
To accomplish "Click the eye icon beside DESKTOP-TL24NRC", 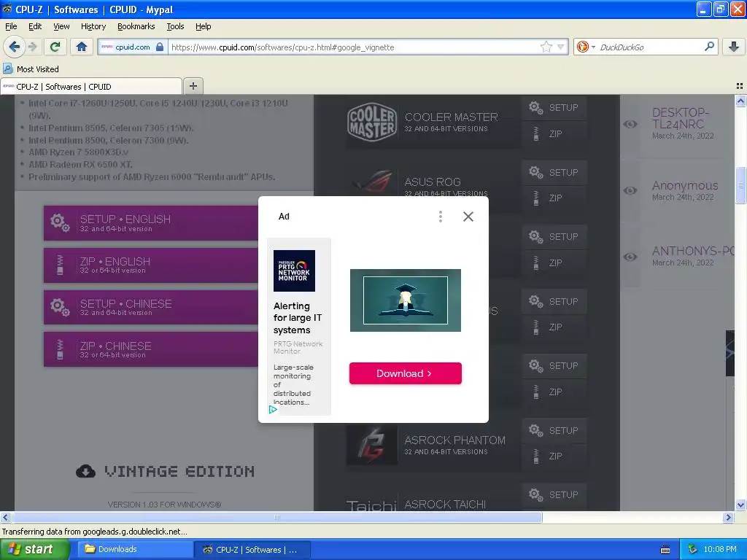I will click(x=630, y=124).
